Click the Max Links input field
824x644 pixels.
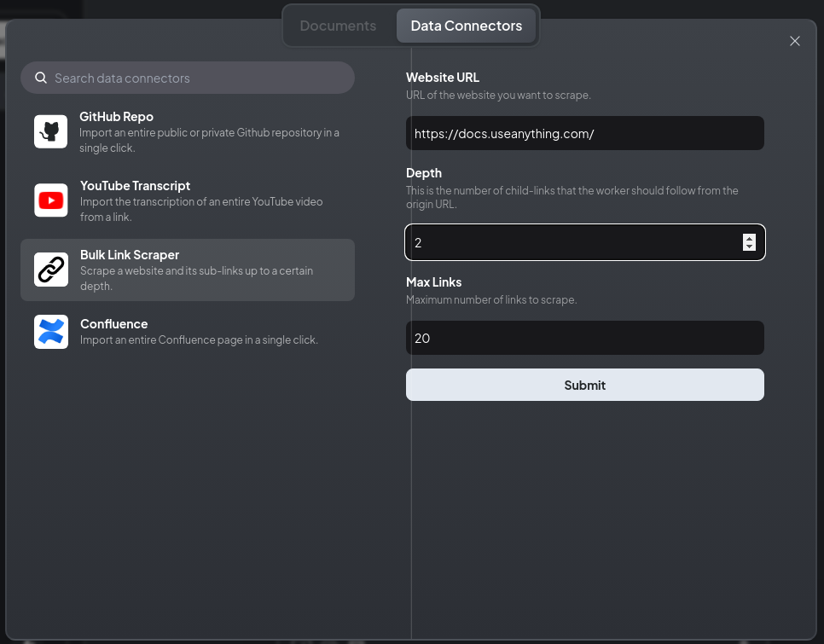585,338
